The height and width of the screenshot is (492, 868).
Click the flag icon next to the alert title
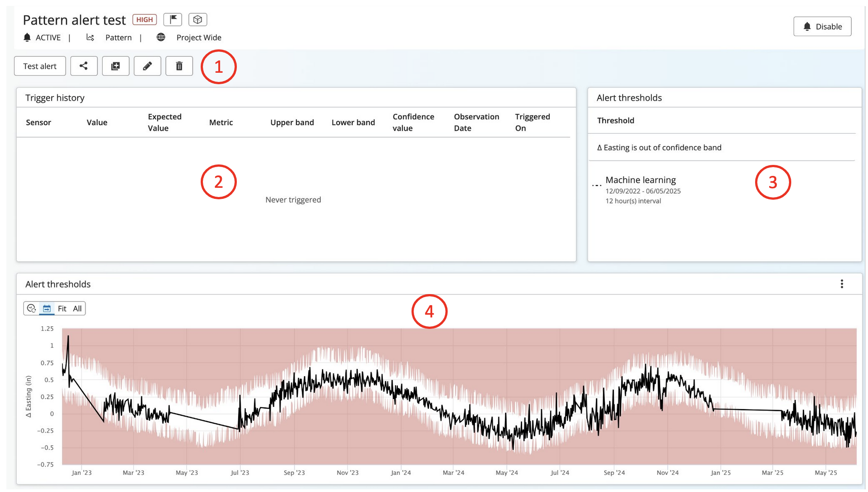pyautogui.click(x=172, y=19)
